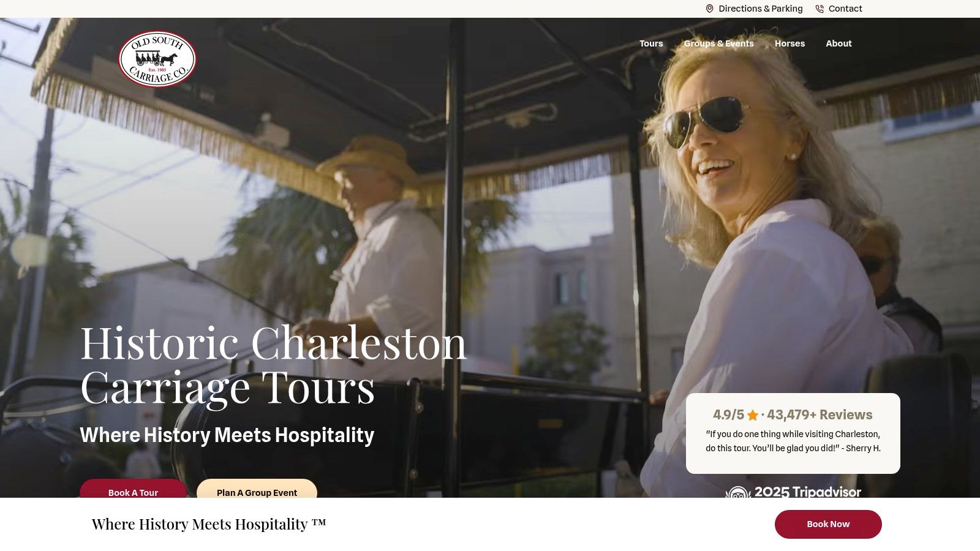
Task: Click the 2025 Tripadvisor award text
Action: pyautogui.click(x=808, y=492)
